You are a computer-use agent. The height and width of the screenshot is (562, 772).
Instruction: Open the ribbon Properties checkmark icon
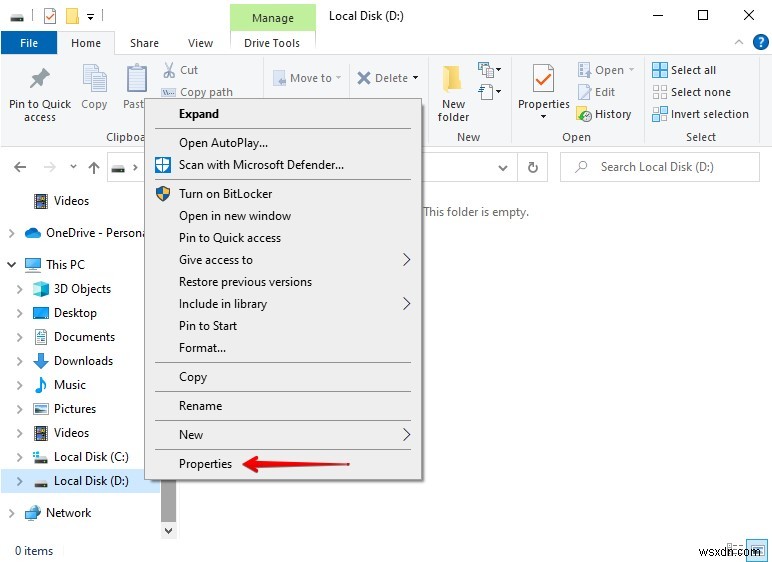pyautogui.click(x=543, y=79)
